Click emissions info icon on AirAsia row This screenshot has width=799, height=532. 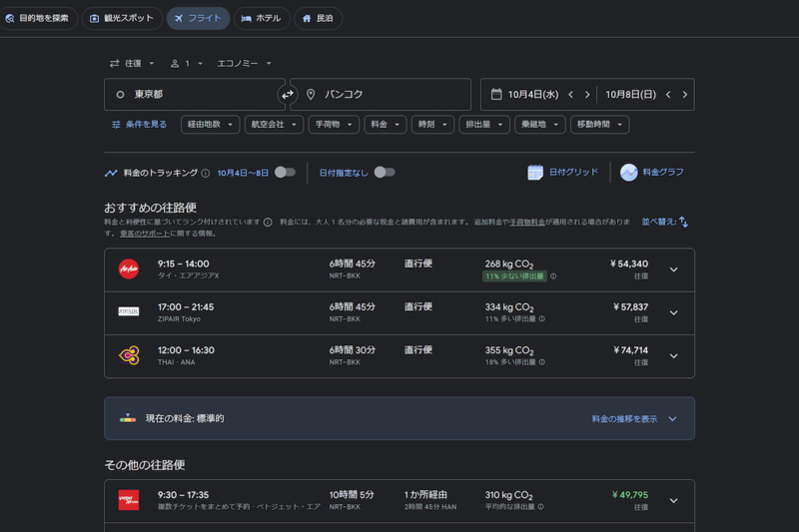pyautogui.click(x=553, y=276)
